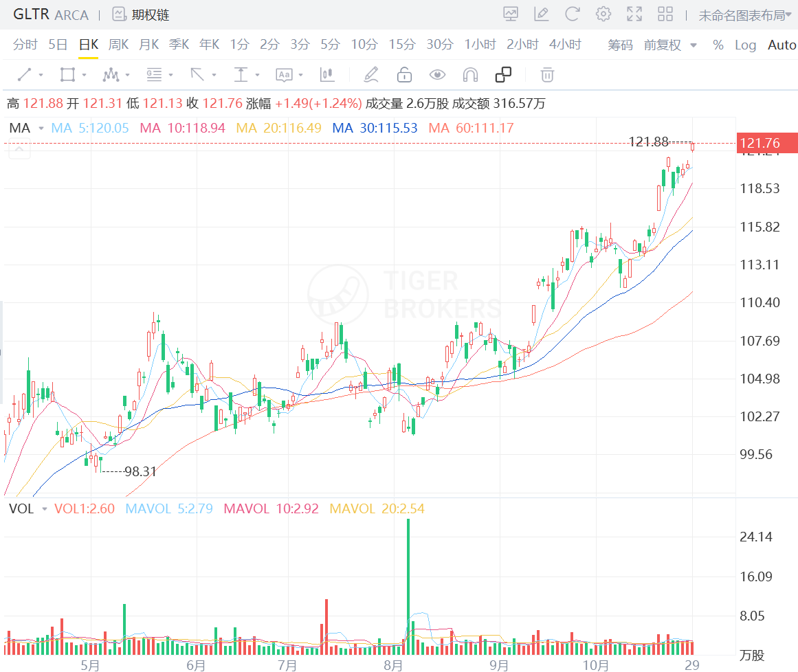Screen dimensions: 798x672
Task: Enter fullscreen with the expand icon
Action: pos(634,14)
